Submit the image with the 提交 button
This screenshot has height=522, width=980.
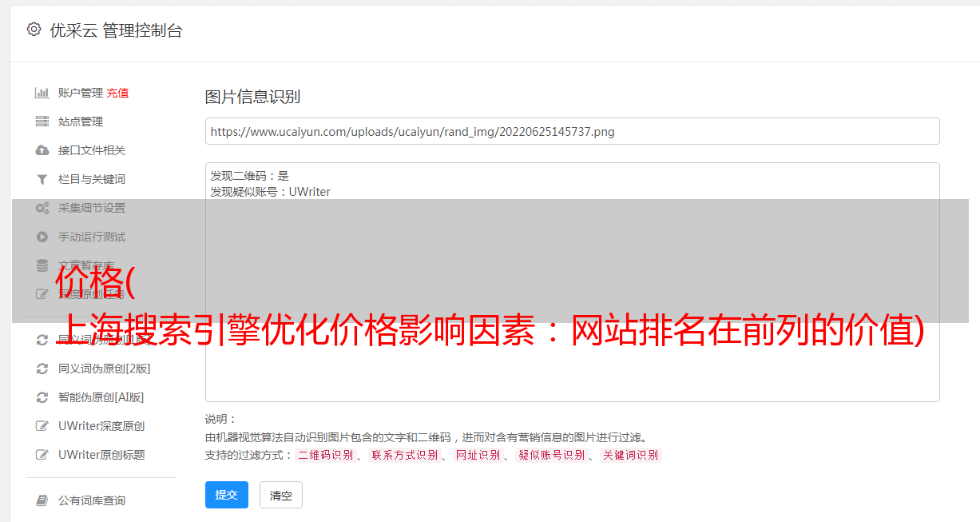click(227, 495)
